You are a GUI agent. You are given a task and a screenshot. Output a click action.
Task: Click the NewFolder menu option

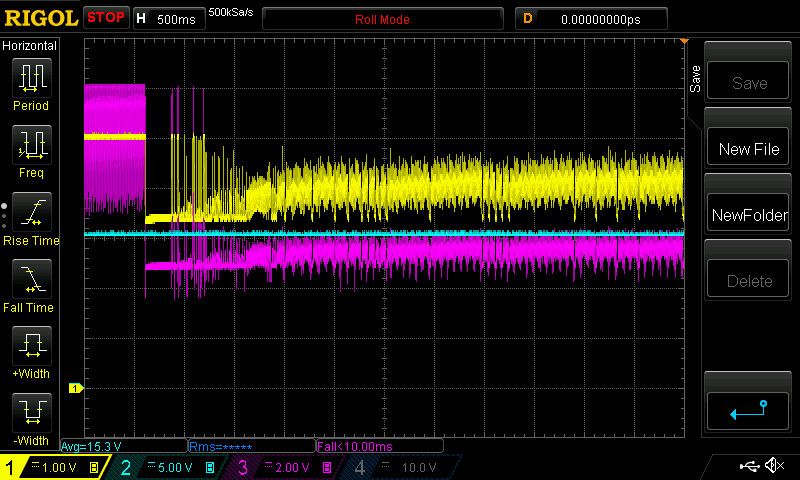tap(749, 215)
